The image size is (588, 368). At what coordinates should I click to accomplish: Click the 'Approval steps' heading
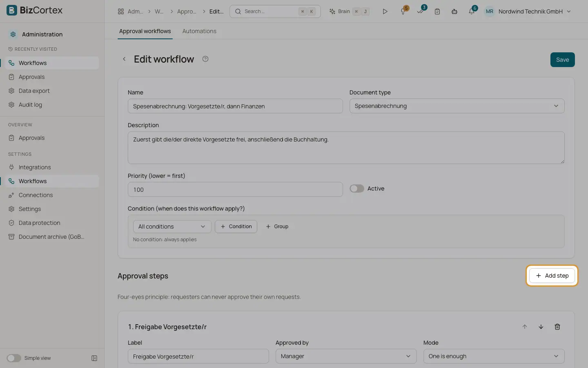coord(143,276)
